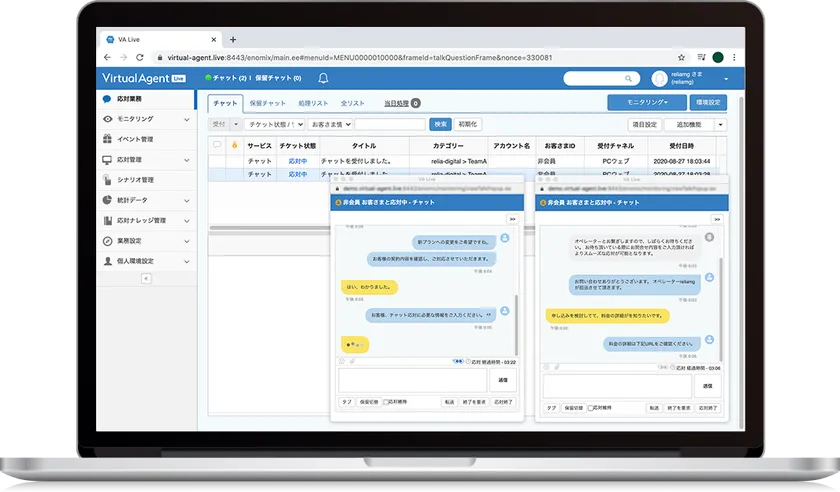Viewport: 840px width, 492px height.
Task: Click the >> expand button in left chat popup
Action: (x=512, y=219)
